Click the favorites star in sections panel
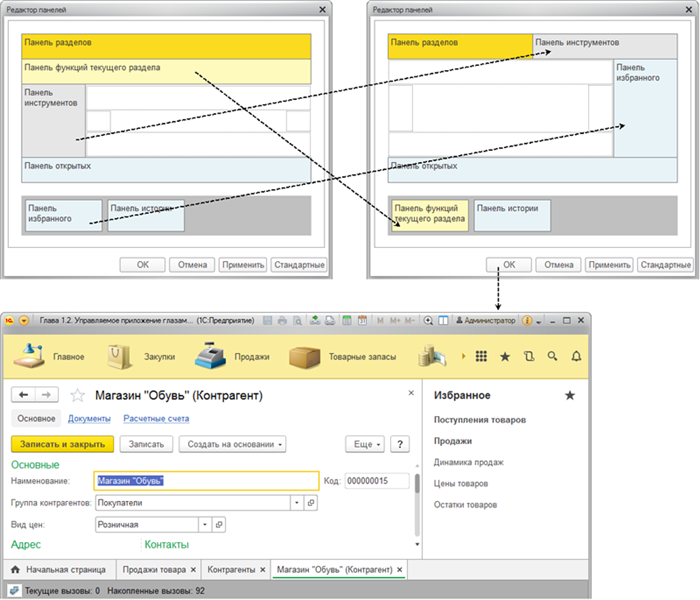700x600 pixels. click(x=505, y=356)
